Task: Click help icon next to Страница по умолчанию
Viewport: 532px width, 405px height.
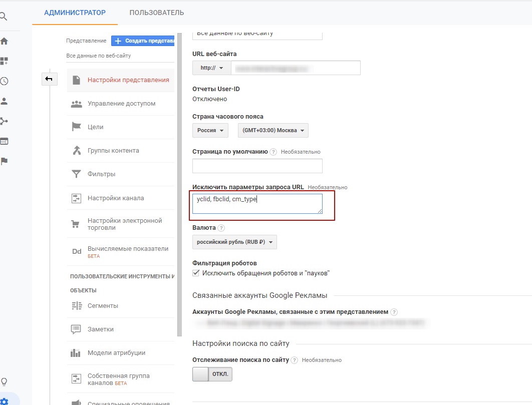Action: 273,152
